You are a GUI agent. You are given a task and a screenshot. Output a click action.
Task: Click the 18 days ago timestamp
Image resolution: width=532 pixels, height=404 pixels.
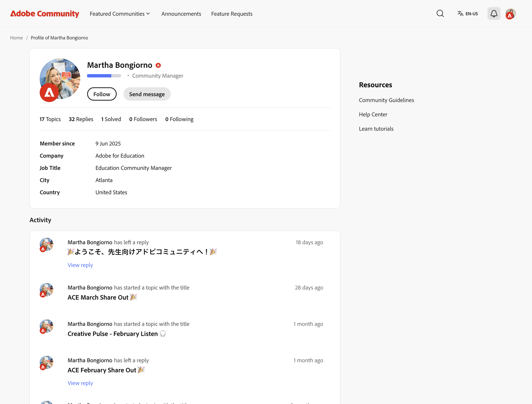(x=309, y=242)
